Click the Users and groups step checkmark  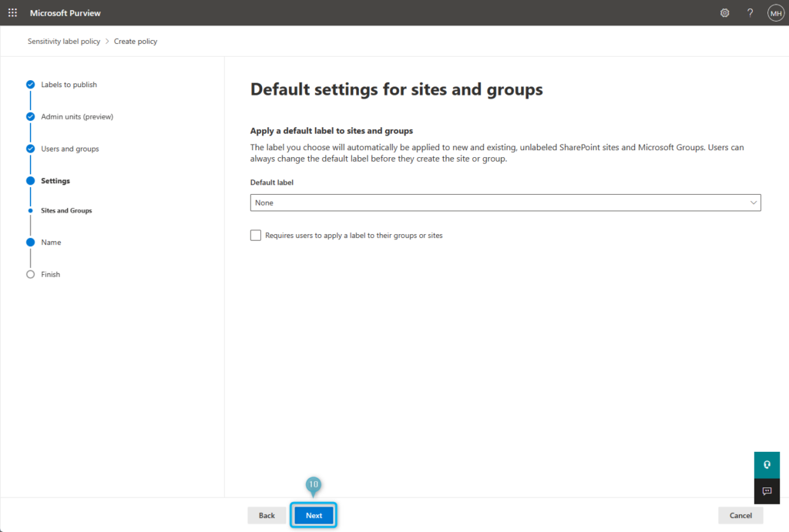point(30,149)
